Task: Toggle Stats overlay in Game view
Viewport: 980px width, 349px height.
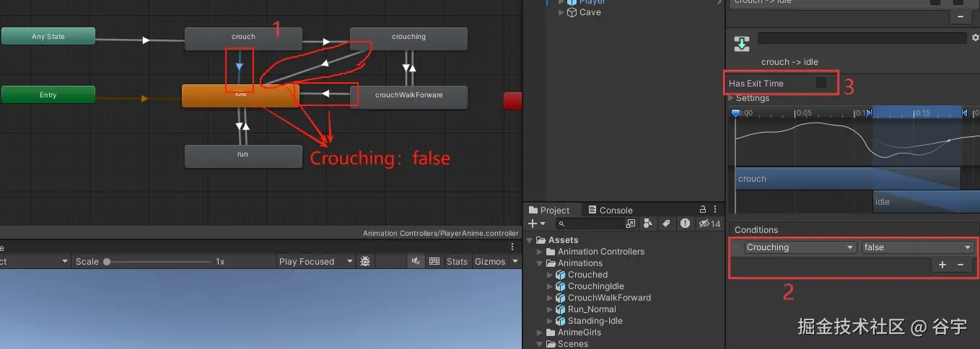Action: coord(457,261)
